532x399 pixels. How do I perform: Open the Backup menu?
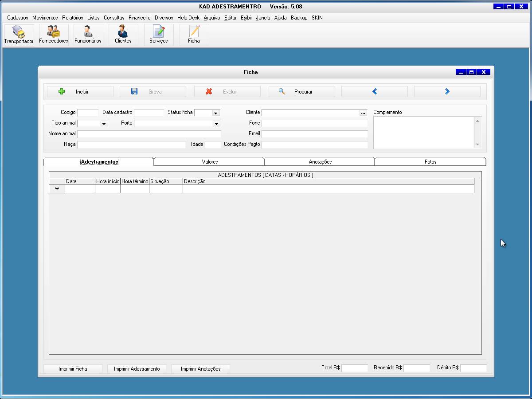click(299, 18)
